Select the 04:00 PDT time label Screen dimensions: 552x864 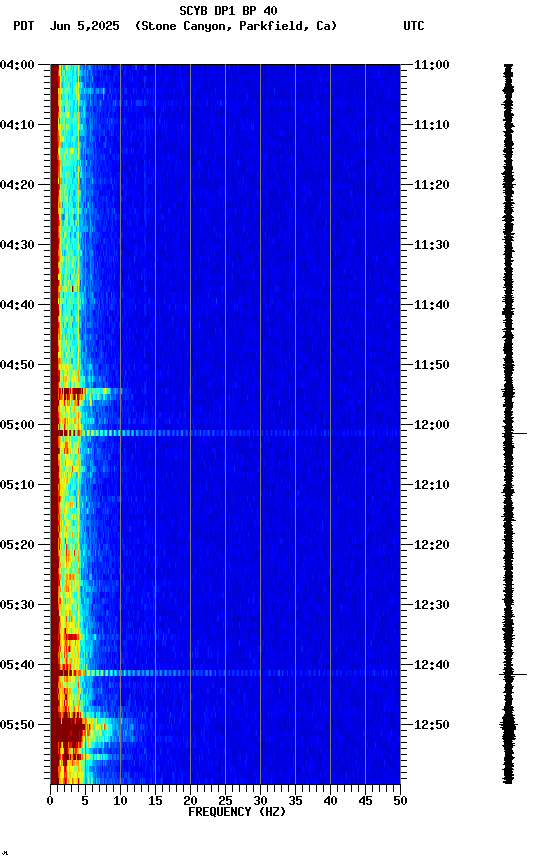tap(17, 65)
